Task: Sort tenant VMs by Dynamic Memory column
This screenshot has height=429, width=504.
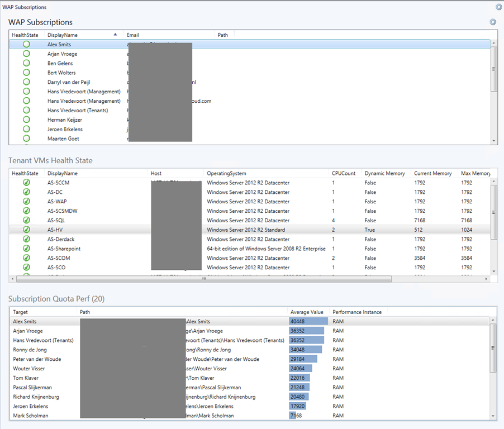Action: [385, 173]
